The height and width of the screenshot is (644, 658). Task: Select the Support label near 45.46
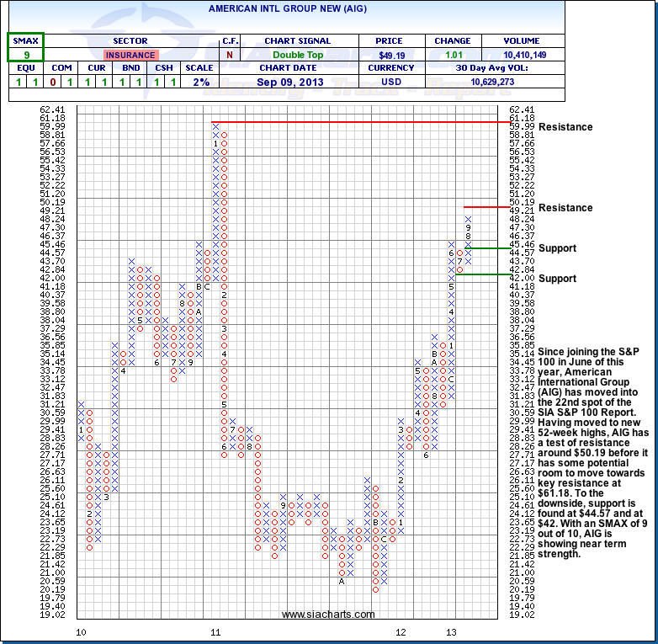point(557,248)
